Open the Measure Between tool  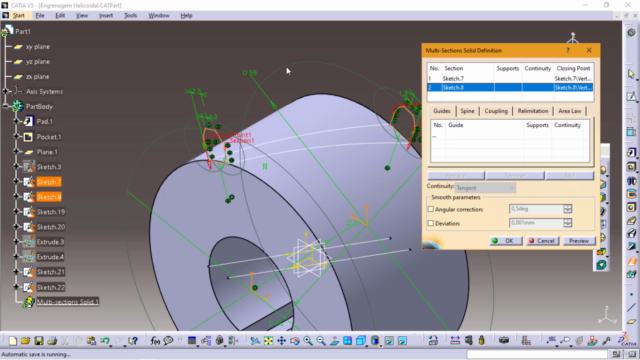click(x=455, y=341)
